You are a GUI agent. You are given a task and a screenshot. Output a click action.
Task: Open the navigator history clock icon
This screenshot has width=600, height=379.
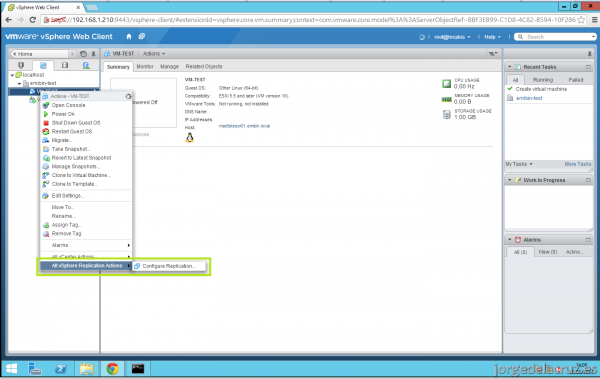click(x=83, y=54)
